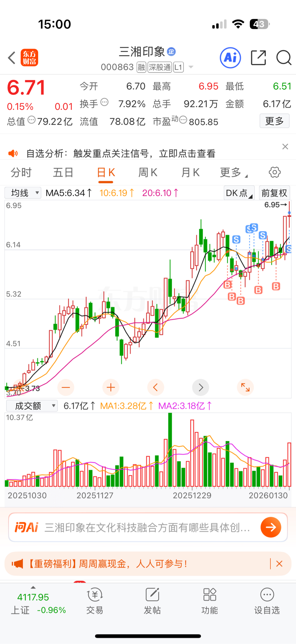Tap the 20251229 date label
The image size is (296, 644).
click(192, 496)
